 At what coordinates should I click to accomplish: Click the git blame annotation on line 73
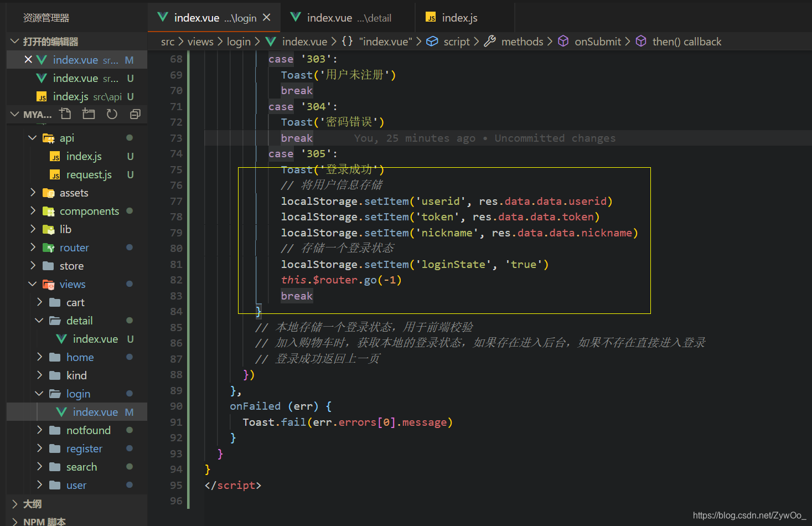[485, 138]
